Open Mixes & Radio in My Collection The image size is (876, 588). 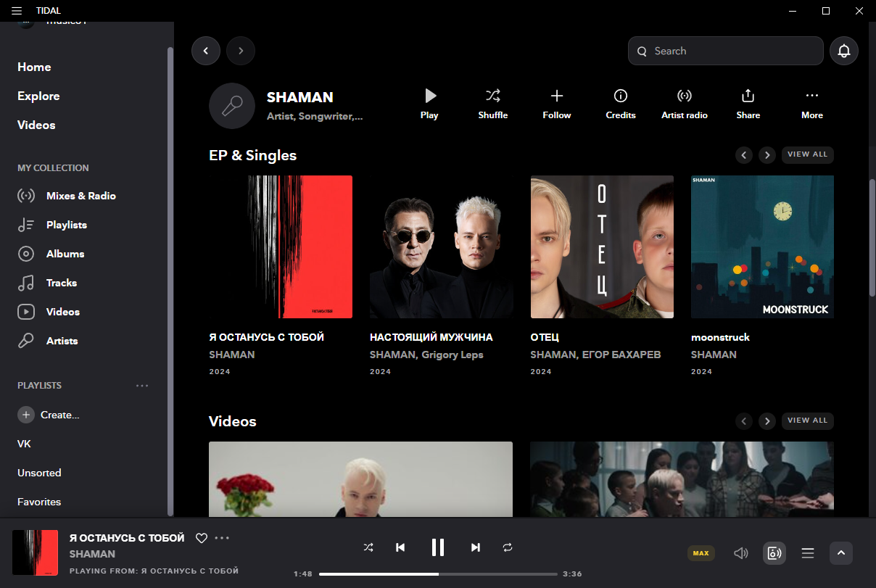[x=67, y=196]
